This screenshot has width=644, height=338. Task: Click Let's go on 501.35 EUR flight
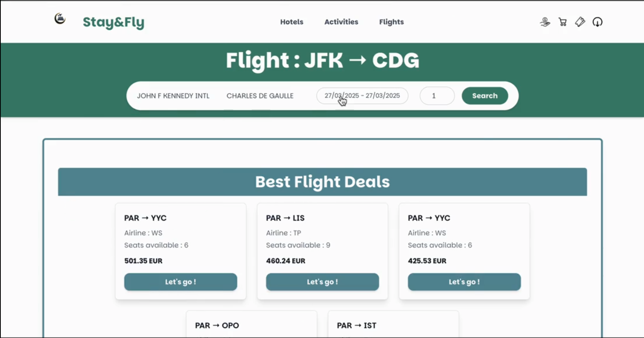(180, 282)
